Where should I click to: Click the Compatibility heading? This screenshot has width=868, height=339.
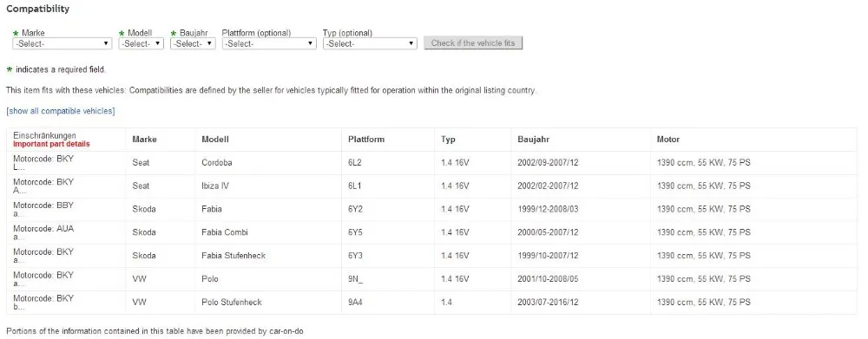click(x=37, y=9)
